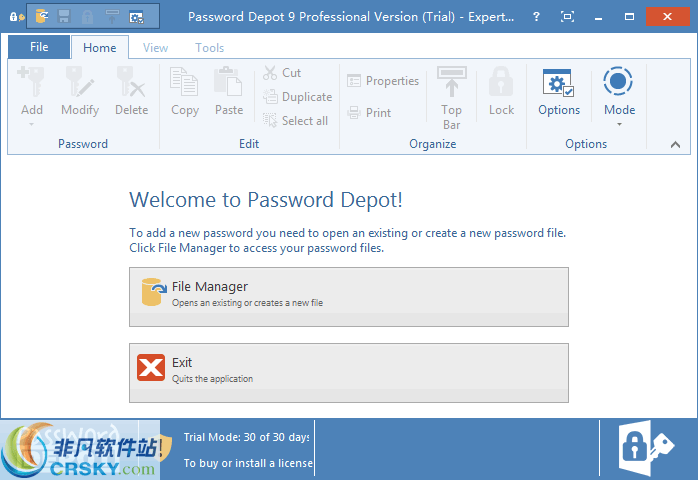Viewport: 698px width, 480px height.
Task: Click the buy or install a license text
Action: click(x=248, y=463)
